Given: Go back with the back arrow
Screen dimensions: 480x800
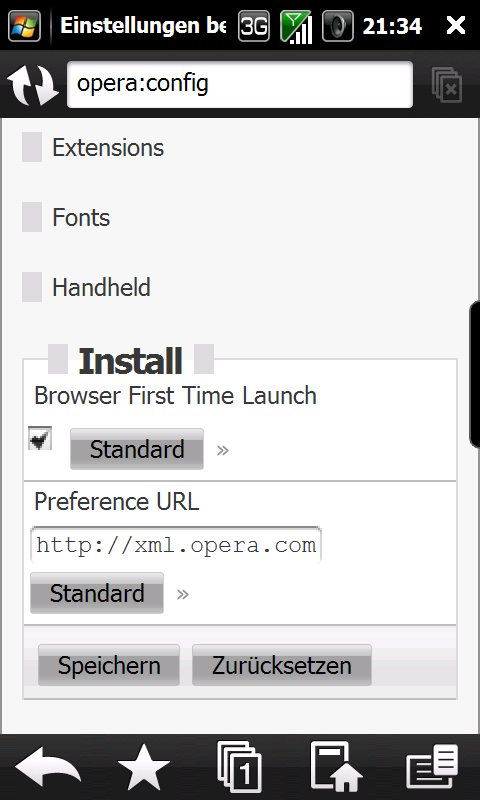Looking at the screenshot, I should pos(47,768).
